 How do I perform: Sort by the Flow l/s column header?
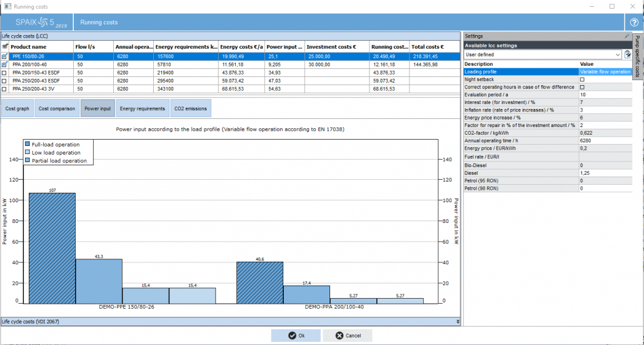click(94, 47)
